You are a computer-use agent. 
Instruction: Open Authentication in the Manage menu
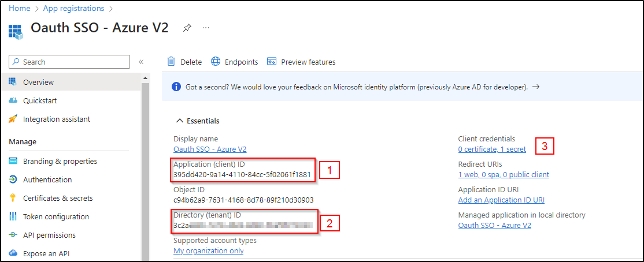tap(47, 179)
